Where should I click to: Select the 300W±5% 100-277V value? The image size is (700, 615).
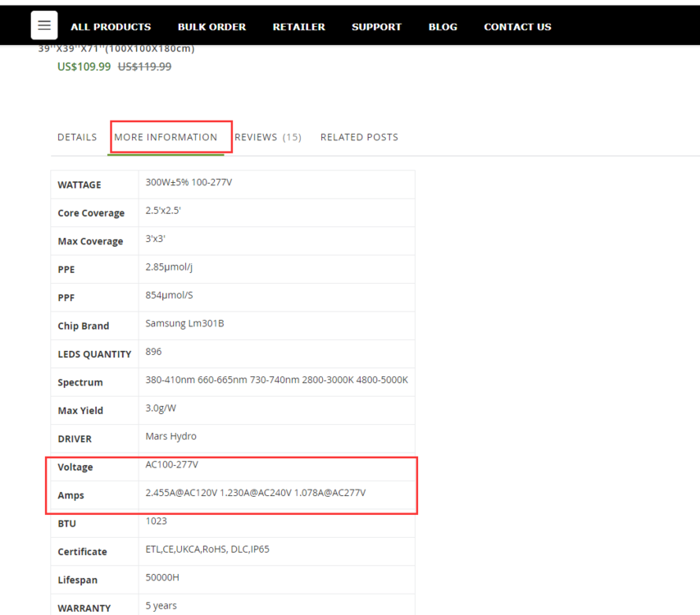click(x=189, y=182)
